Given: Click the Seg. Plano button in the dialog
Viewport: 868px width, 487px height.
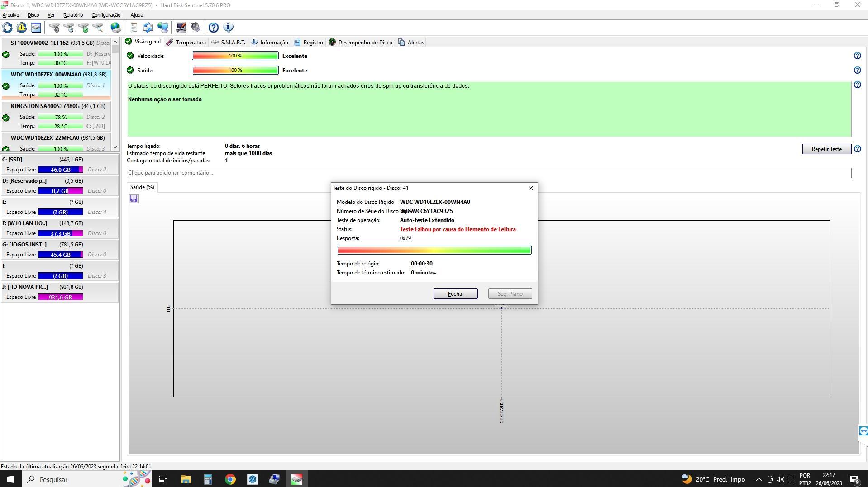Looking at the screenshot, I should point(510,294).
